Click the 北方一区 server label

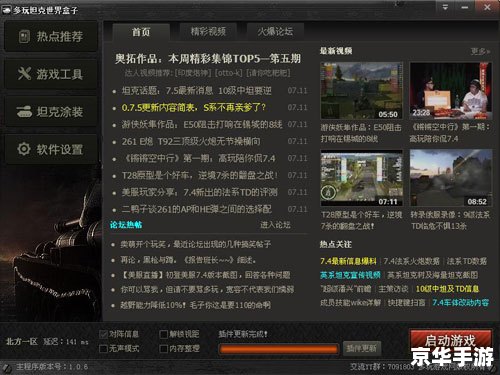coord(22,342)
